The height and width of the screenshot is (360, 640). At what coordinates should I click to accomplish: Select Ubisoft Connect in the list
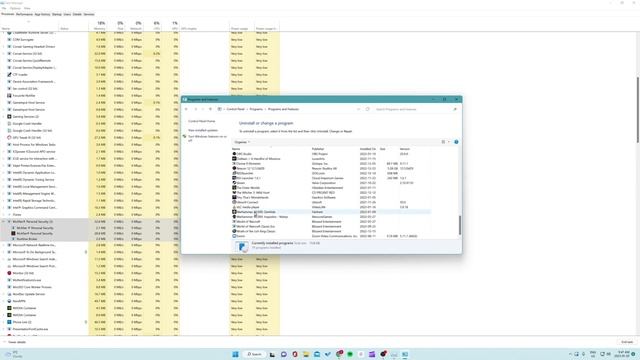pos(331,202)
